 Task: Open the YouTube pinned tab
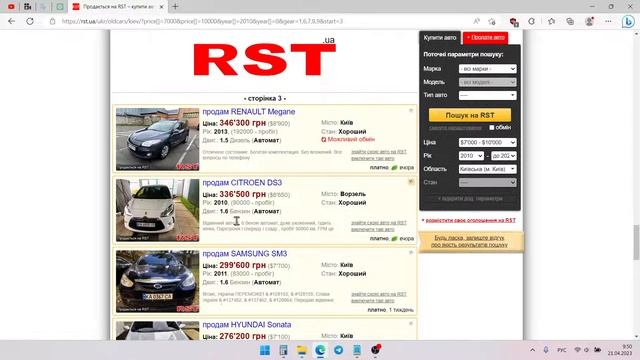11,7
